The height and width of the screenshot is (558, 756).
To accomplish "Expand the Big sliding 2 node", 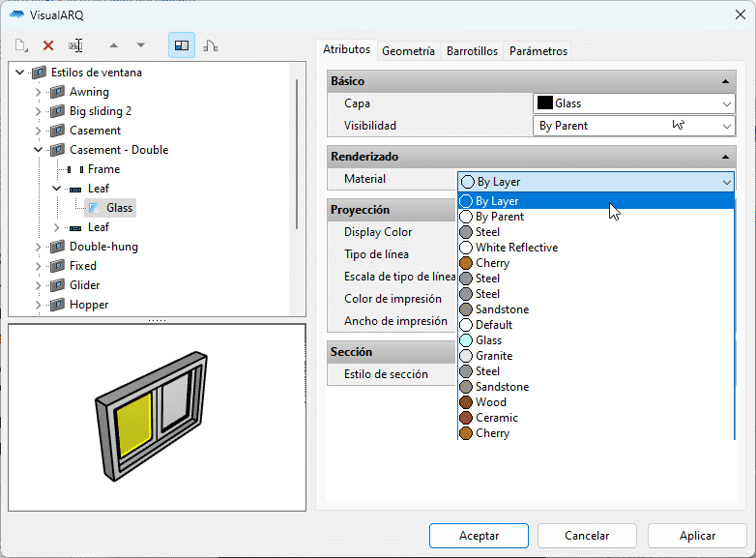I will pyautogui.click(x=38, y=111).
